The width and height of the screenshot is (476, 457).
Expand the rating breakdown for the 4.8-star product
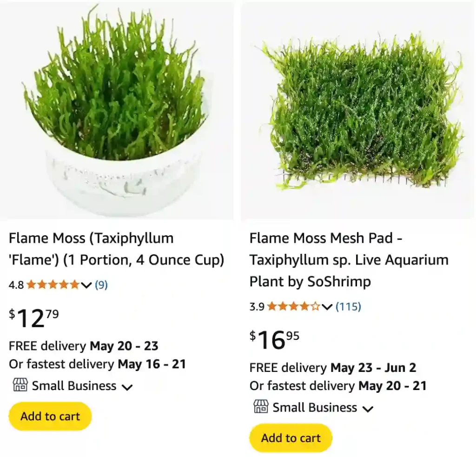pos(86,285)
